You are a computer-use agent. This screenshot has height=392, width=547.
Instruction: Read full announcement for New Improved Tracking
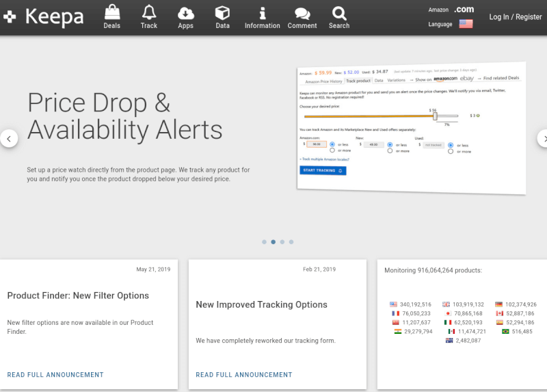(244, 374)
